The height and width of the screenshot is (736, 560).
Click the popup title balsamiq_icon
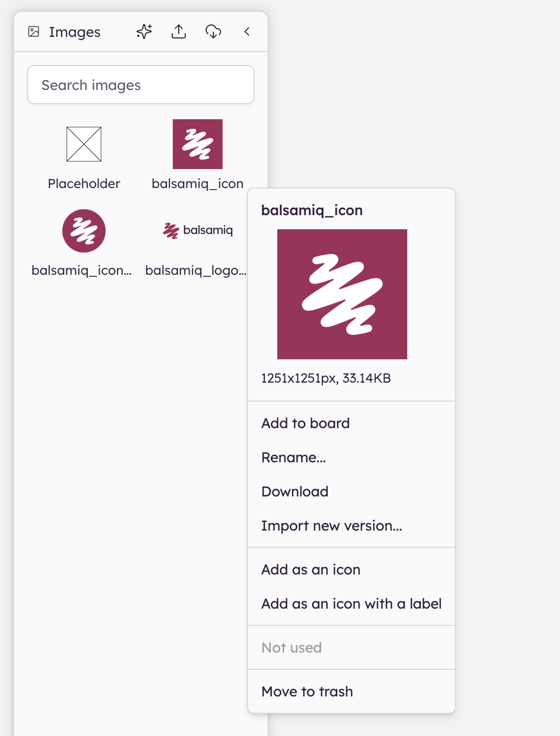pyautogui.click(x=312, y=210)
